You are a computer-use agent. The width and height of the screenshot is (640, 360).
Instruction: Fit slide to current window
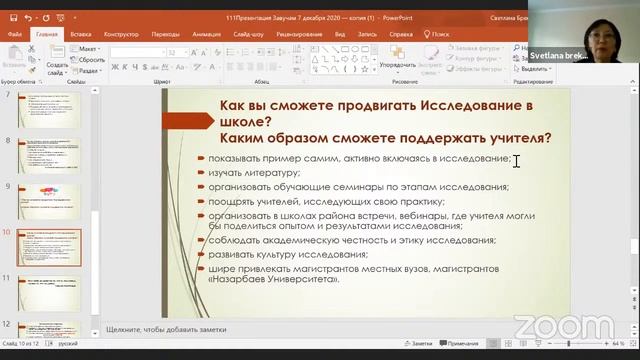coord(633,344)
